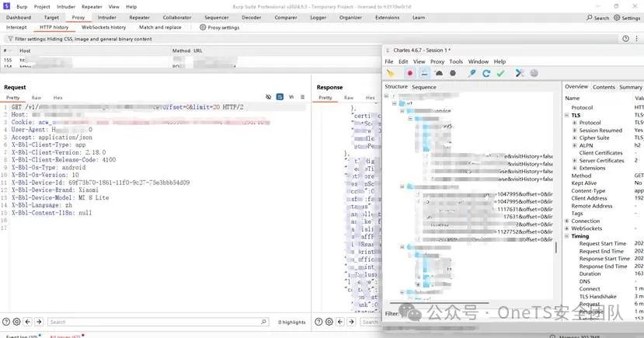The width and height of the screenshot is (644, 338).
Task: Click the Pretty tab in the Response panel
Action: pos(325,98)
